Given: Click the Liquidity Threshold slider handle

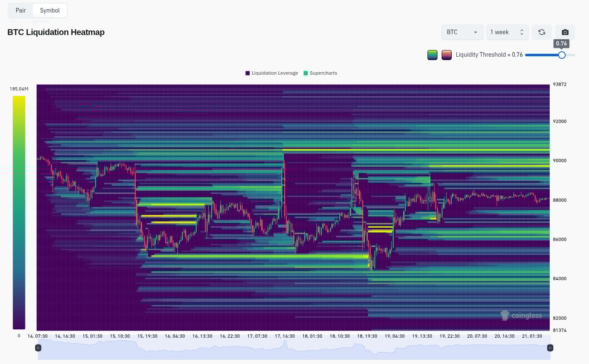Looking at the screenshot, I should (x=562, y=55).
